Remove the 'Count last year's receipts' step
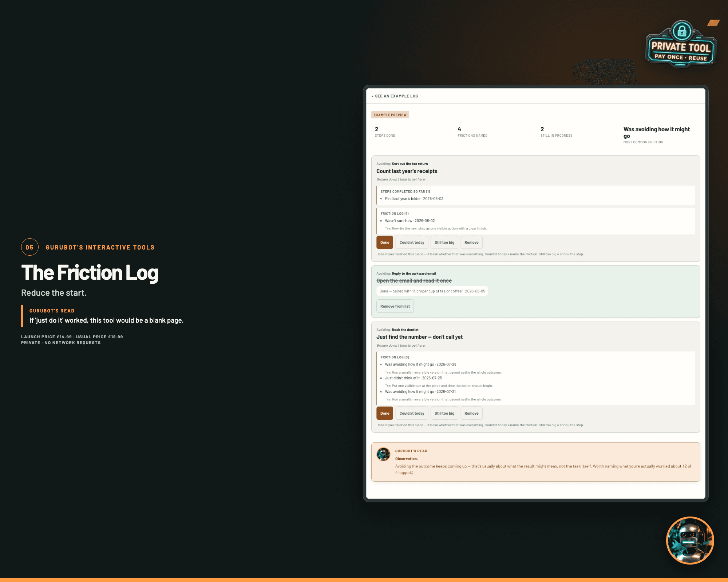The height and width of the screenshot is (582, 728). click(471, 243)
